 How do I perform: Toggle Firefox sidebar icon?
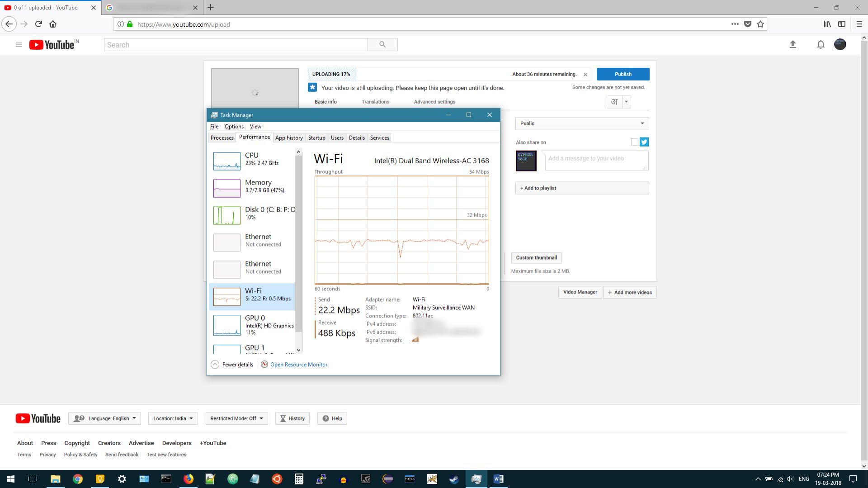tap(842, 24)
